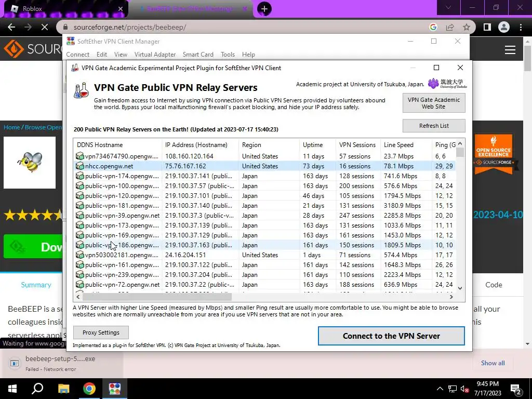532x399 pixels.
Task: Open File Explorer from taskbar
Action: [63, 389]
